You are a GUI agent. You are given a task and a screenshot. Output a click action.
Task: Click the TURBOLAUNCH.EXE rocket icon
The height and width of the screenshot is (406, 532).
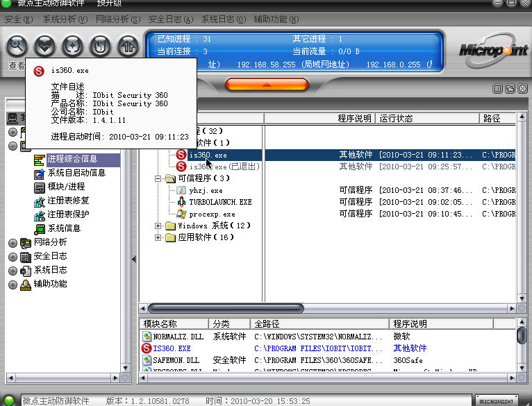pyautogui.click(x=181, y=202)
